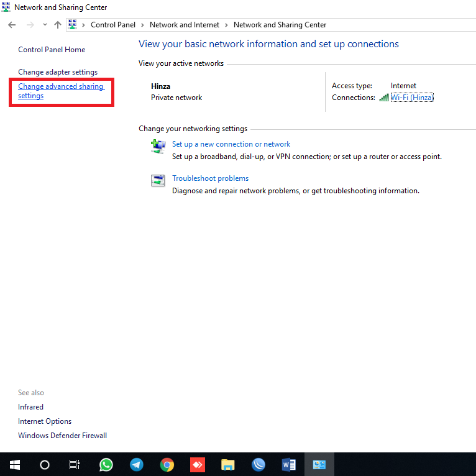476x476 pixels.
Task: Click the Private network label
Action: (176, 98)
